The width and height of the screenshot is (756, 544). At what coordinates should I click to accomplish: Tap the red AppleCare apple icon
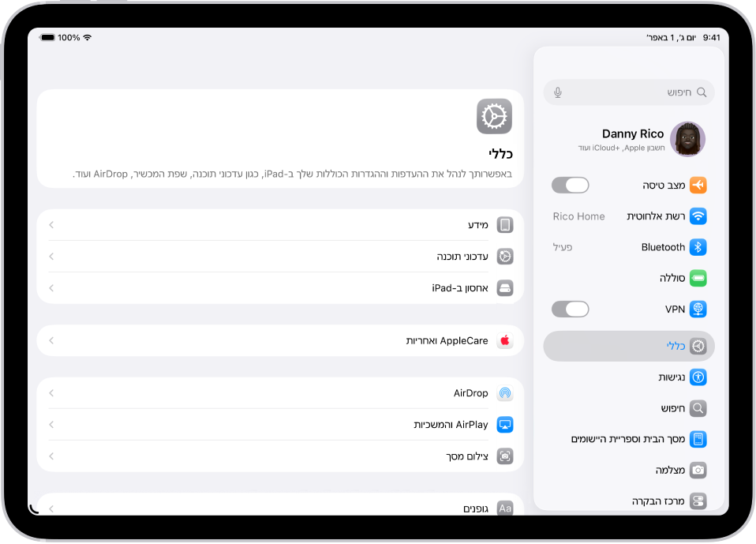coord(505,340)
